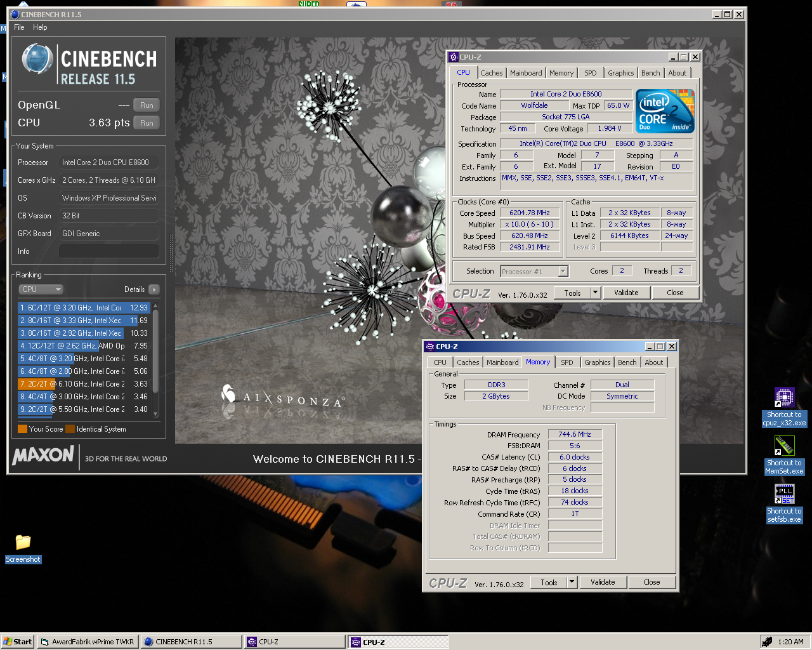Switch to Memory tab in top CPU-Z

coord(561,73)
